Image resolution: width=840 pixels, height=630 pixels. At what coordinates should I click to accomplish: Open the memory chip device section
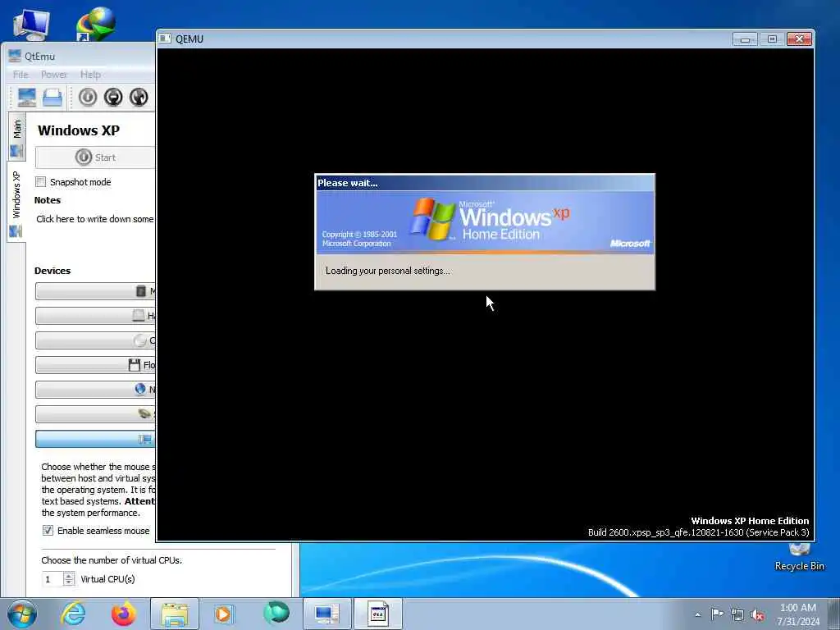pos(95,291)
